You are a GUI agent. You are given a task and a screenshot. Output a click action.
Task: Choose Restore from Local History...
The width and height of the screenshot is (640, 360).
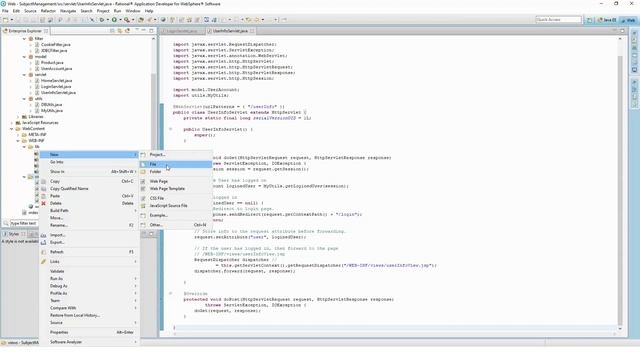tap(89, 316)
